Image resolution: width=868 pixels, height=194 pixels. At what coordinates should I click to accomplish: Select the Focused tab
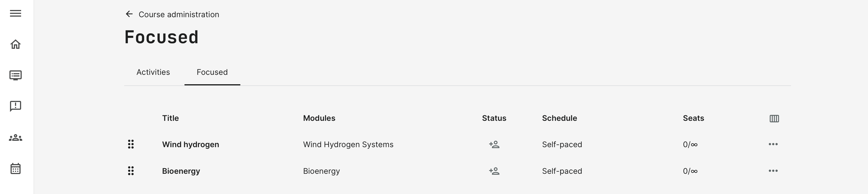click(x=212, y=72)
